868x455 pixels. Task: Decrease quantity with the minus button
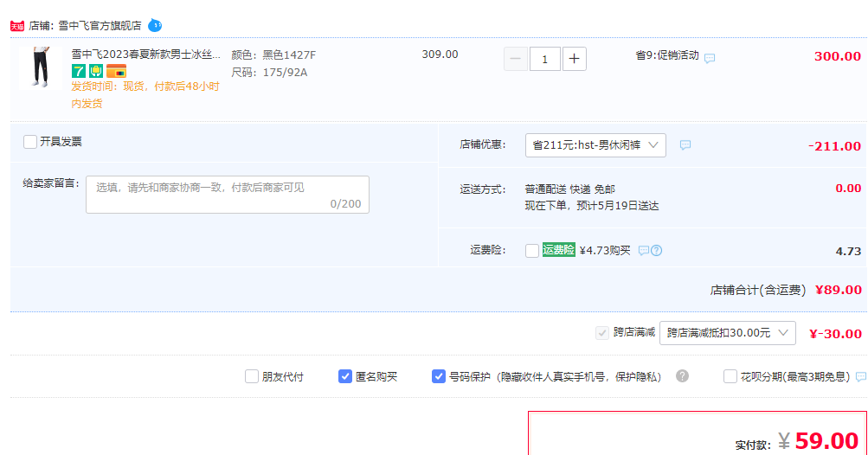(x=516, y=59)
